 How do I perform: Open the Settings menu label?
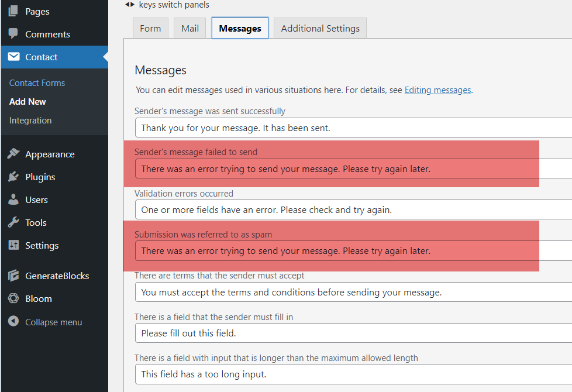42,246
